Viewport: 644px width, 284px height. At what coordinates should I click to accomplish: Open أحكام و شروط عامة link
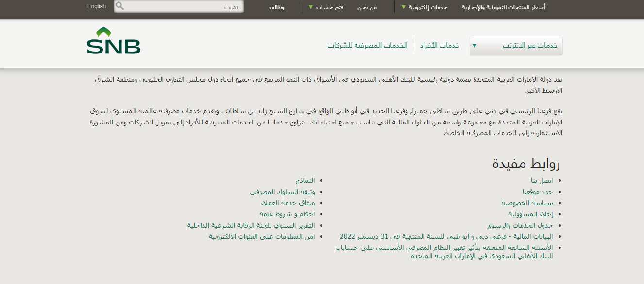287,214
